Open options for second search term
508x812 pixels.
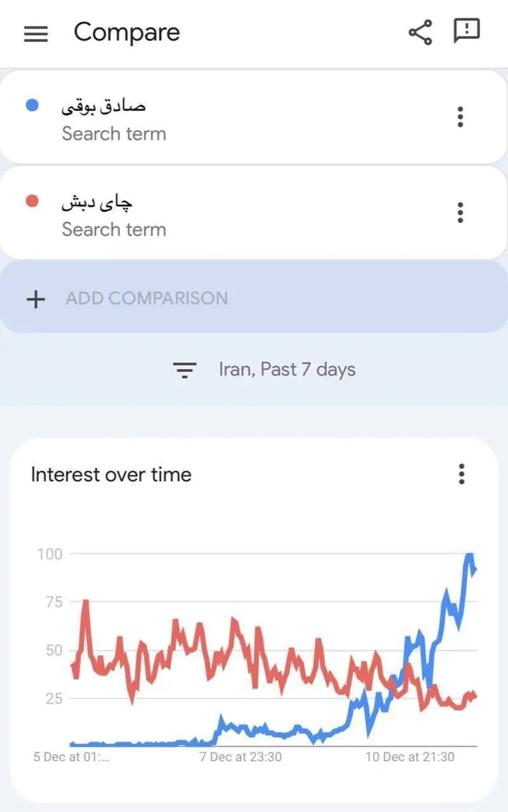460,213
